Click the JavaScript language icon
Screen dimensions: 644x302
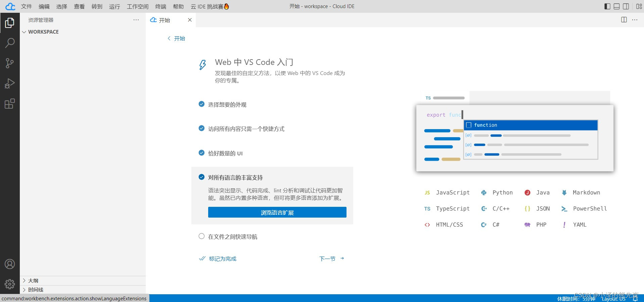427,193
